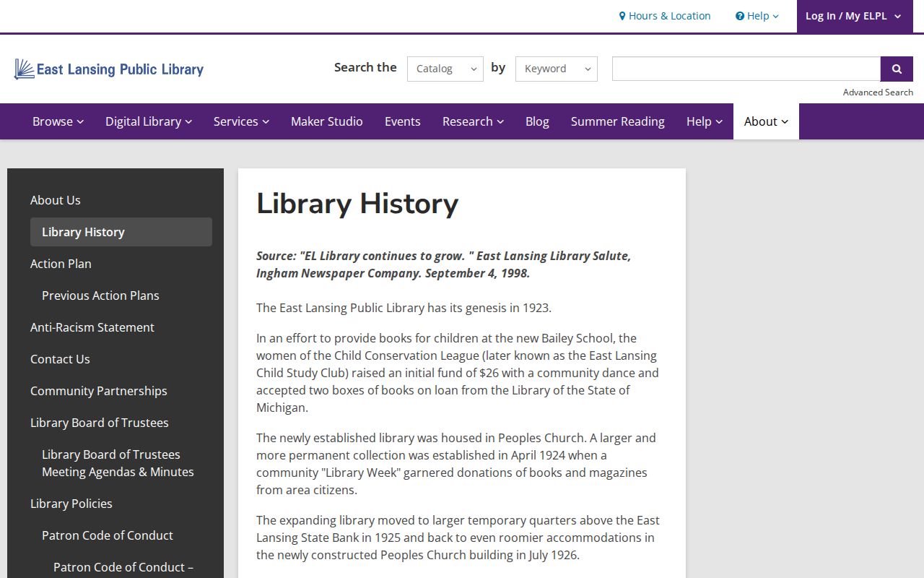Image resolution: width=924 pixels, height=578 pixels.
Task: Open Contact Us sidebar link
Action: pyautogui.click(x=60, y=359)
